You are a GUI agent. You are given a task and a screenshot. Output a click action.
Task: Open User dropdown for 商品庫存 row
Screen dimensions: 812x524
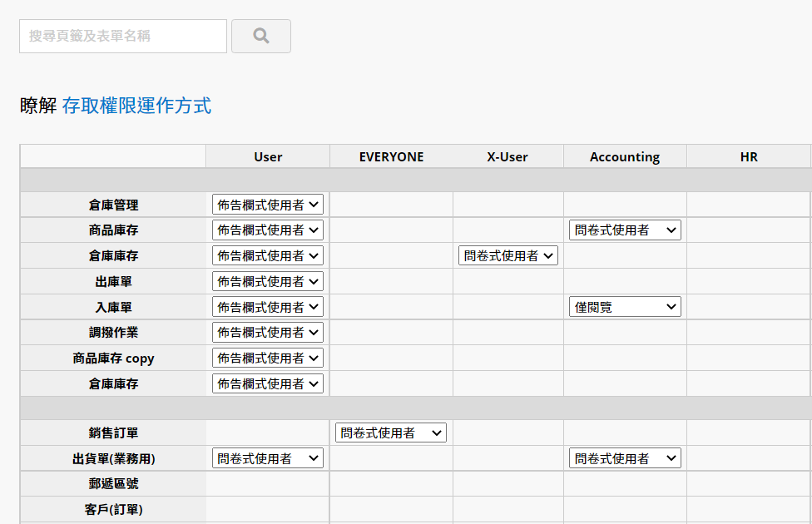268,230
